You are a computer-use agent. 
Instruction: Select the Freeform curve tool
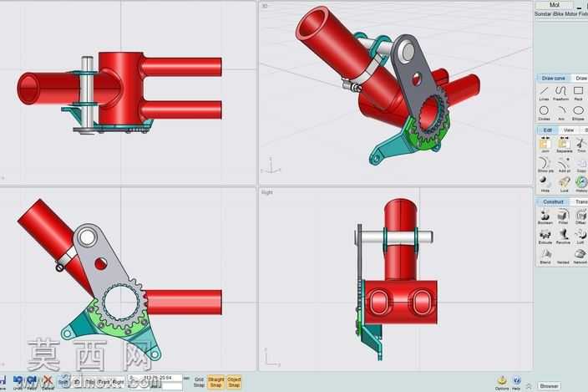(560, 93)
